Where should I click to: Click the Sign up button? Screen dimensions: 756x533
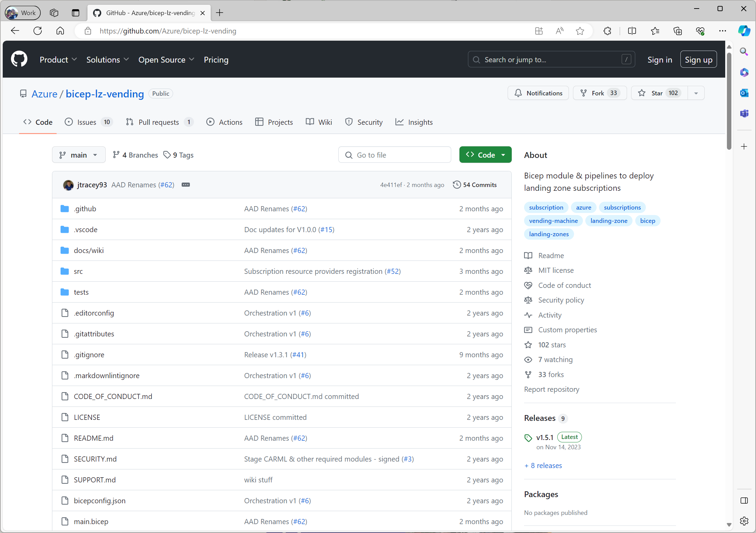(x=699, y=59)
